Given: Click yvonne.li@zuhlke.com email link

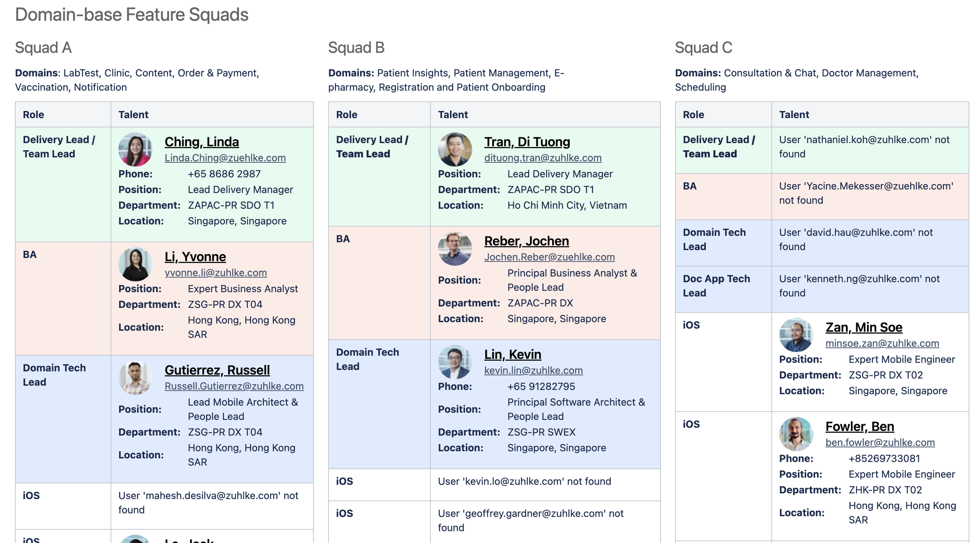Looking at the screenshot, I should [216, 272].
